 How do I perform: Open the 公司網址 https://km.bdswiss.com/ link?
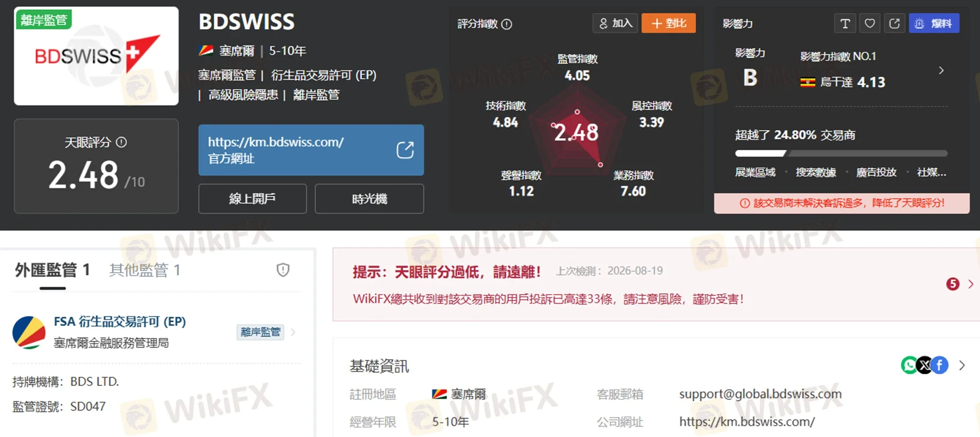pyautogui.click(x=747, y=422)
